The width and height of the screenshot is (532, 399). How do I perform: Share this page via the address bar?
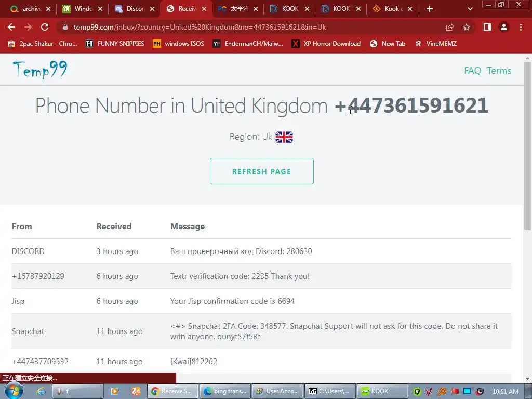pyautogui.click(x=450, y=27)
